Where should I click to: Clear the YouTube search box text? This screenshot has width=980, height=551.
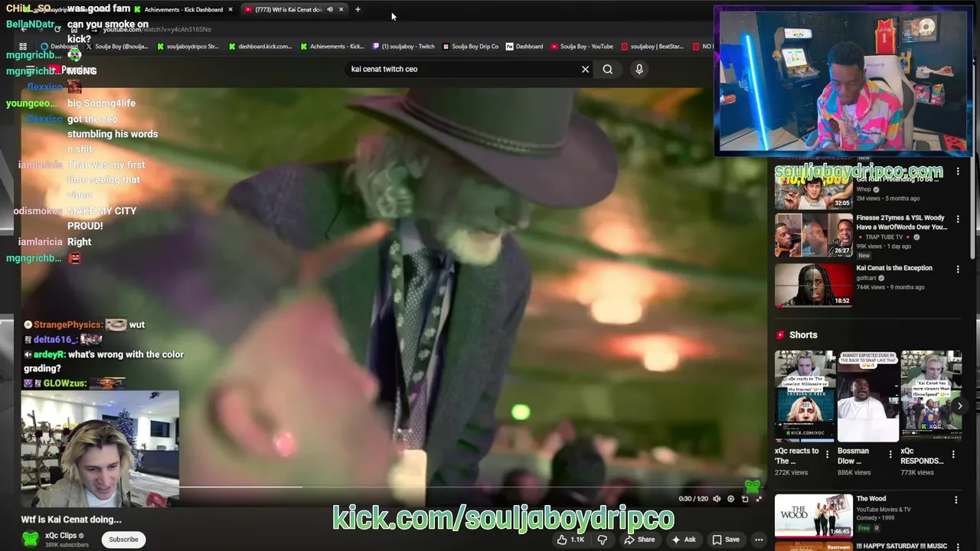point(585,69)
